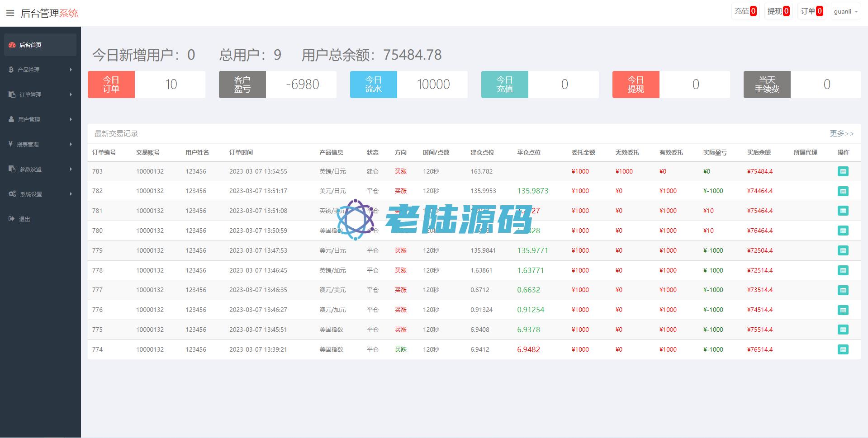Click the 提现 notification button
Screen dimensions: 868x438
coord(778,11)
